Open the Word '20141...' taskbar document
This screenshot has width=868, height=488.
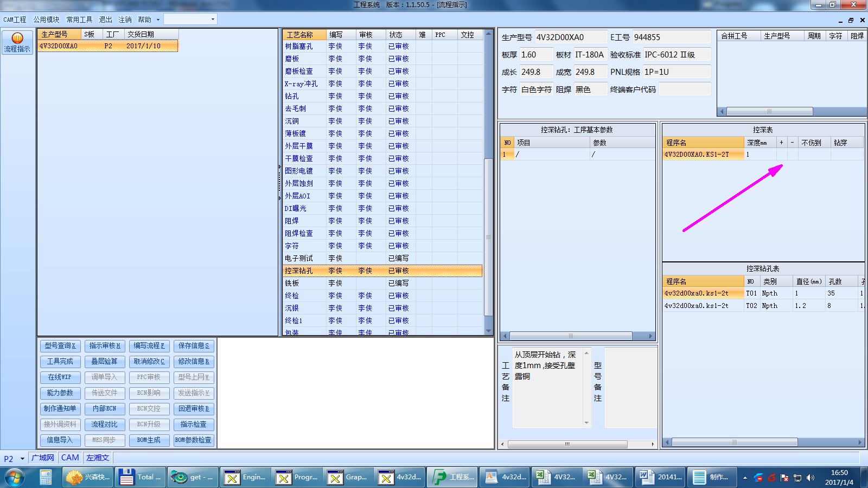point(660,477)
